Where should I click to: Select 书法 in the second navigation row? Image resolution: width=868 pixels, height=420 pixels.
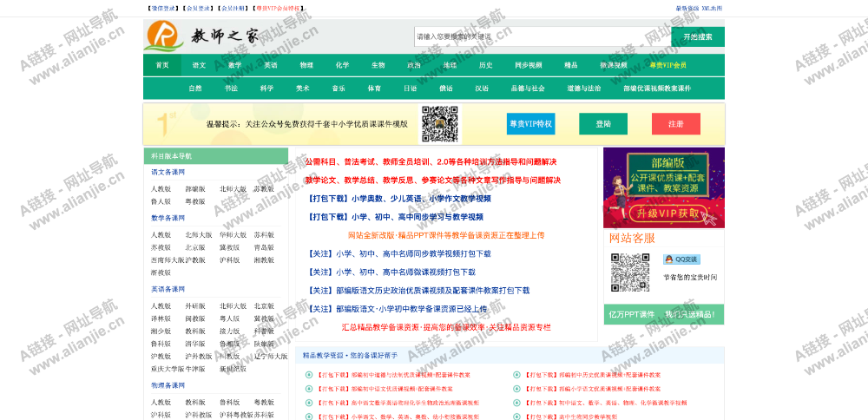click(231, 89)
